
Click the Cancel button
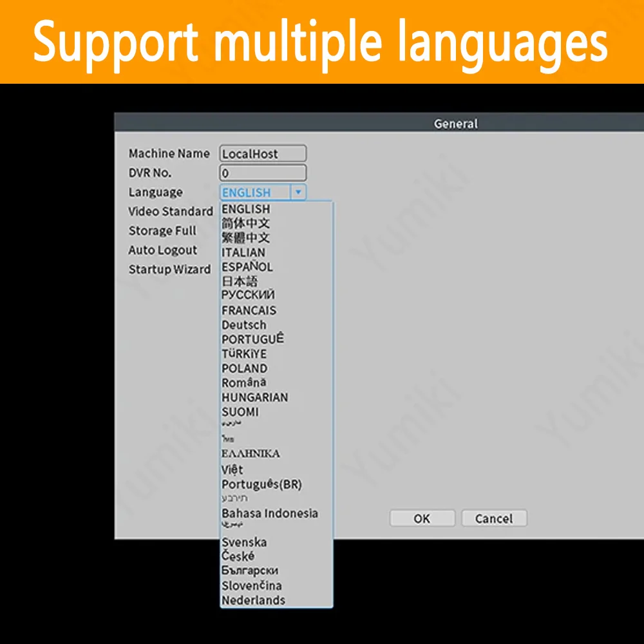pyautogui.click(x=494, y=518)
